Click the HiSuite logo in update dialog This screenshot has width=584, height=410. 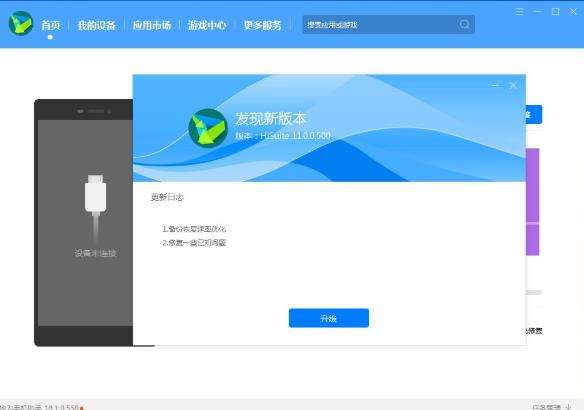pos(208,128)
